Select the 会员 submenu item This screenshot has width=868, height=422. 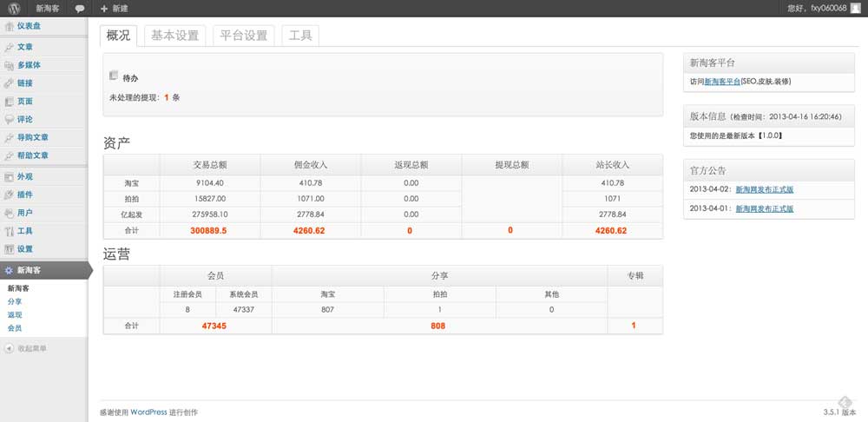point(15,328)
